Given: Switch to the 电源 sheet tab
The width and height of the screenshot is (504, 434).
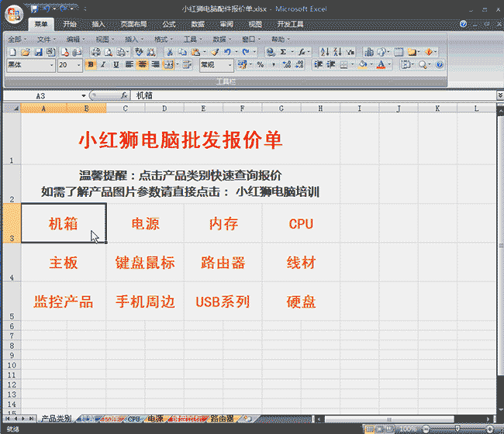Looking at the screenshot, I should [x=155, y=419].
